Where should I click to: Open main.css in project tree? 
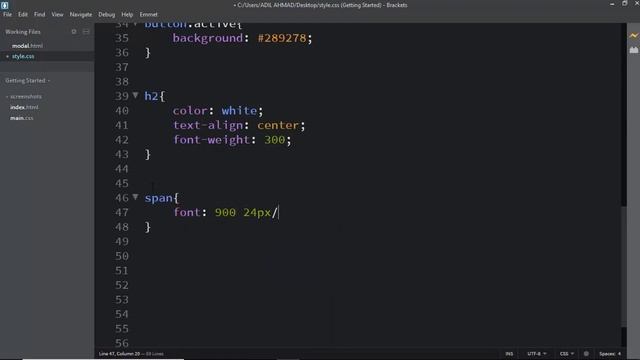pos(22,118)
